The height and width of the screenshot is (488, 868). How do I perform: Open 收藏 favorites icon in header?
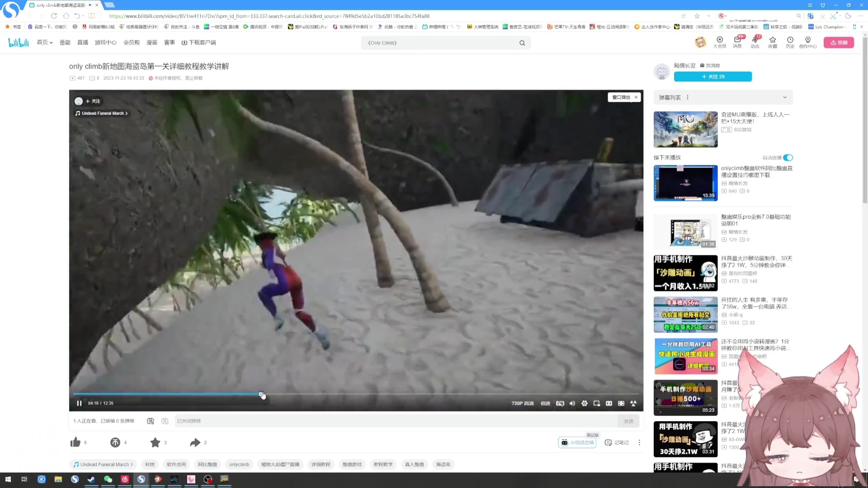773,42
